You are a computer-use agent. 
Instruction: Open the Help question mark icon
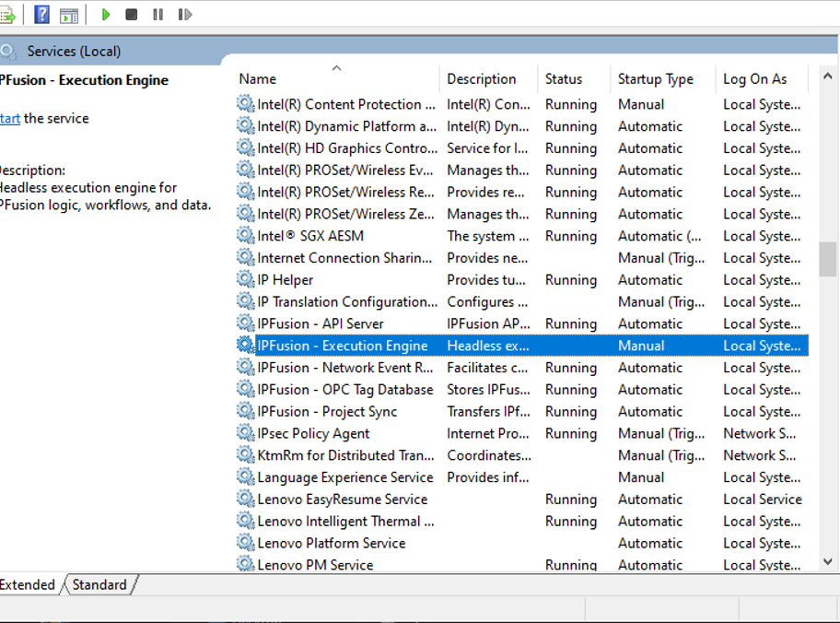pyautogui.click(x=41, y=15)
